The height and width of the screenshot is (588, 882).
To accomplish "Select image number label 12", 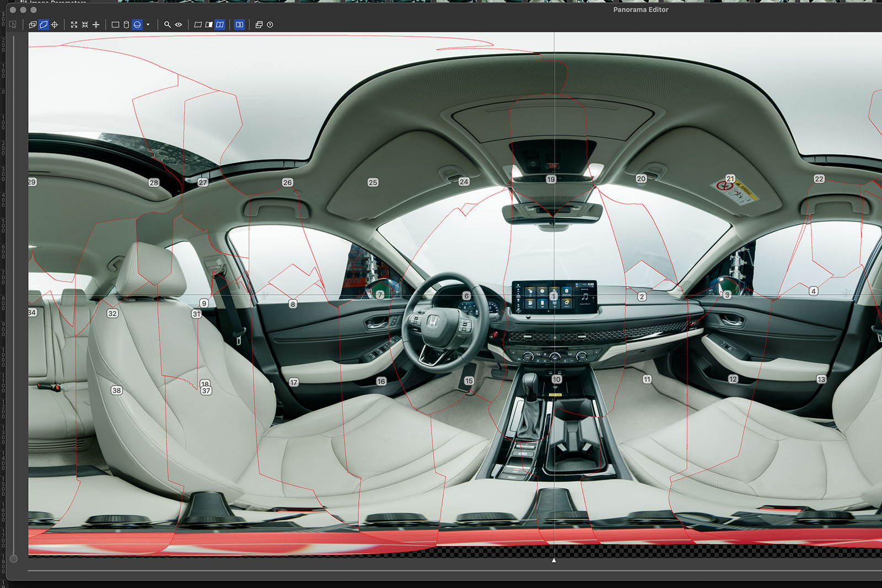I will click(733, 379).
